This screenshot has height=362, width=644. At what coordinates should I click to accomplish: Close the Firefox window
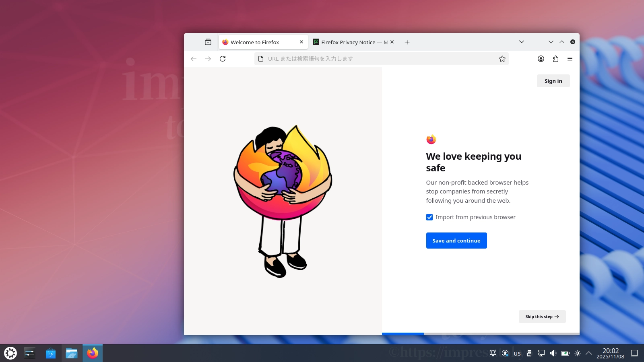(573, 42)
